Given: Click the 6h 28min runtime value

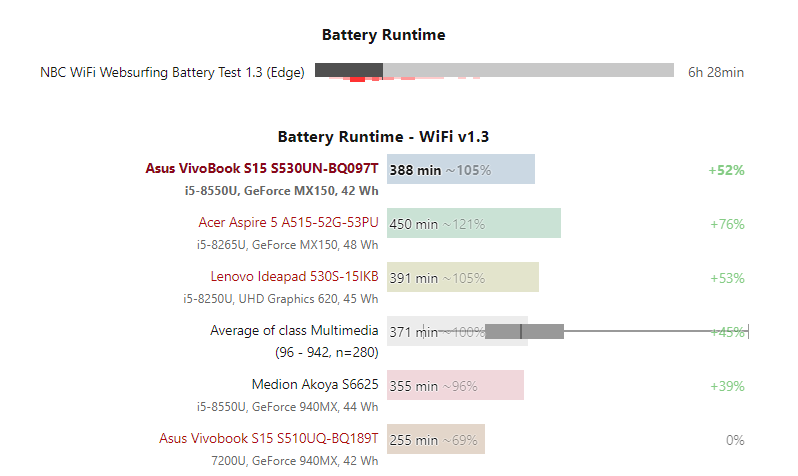Looking at the screenshot, I should click(x=716, y=72).
